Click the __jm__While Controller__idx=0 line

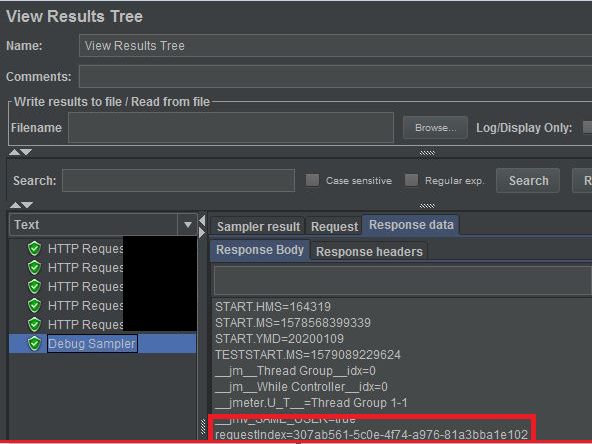pyautogui.click(x=301, y=387)
